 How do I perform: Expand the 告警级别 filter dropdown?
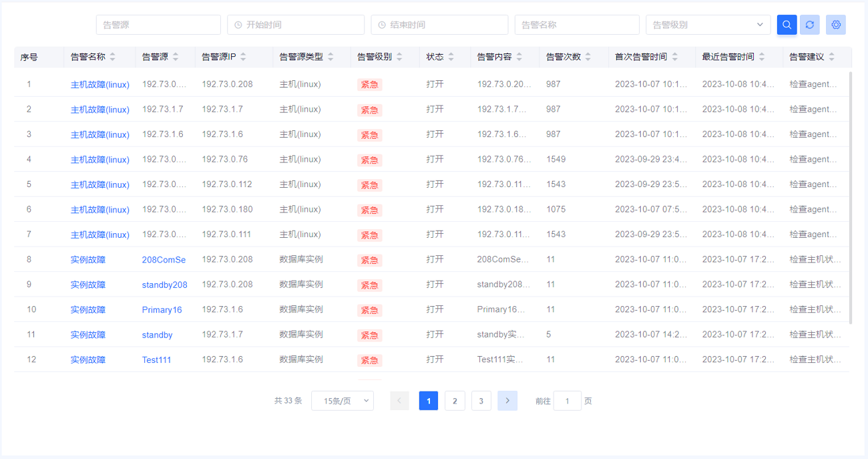coord(708,25)
